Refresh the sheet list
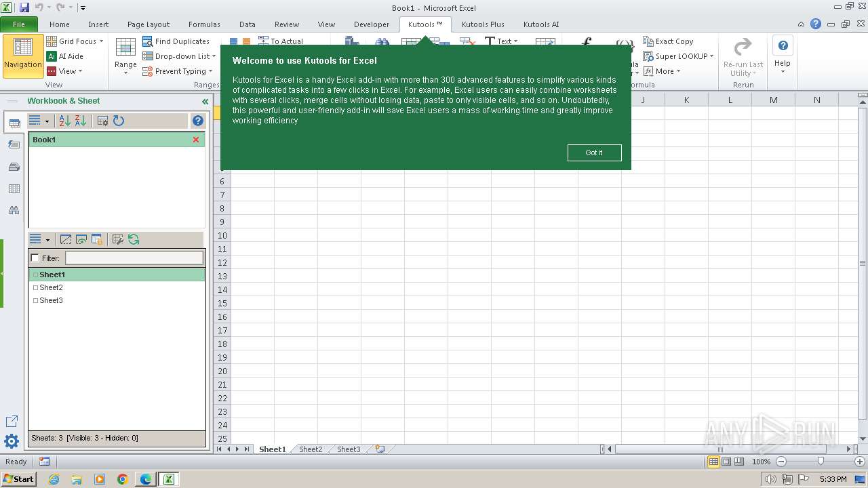The image size is (868, 488). tap(134, 239)
